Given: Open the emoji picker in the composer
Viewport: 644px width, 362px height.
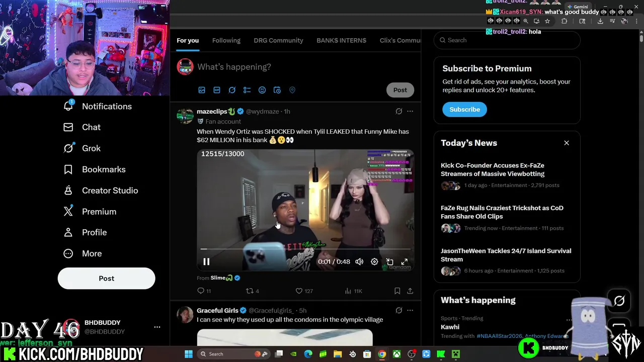Looking at the screenshot, I should click(262, 90).
